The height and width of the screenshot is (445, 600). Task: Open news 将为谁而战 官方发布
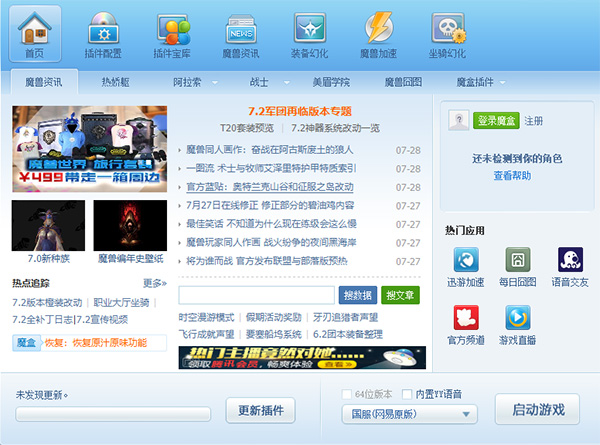pos(267,261)
